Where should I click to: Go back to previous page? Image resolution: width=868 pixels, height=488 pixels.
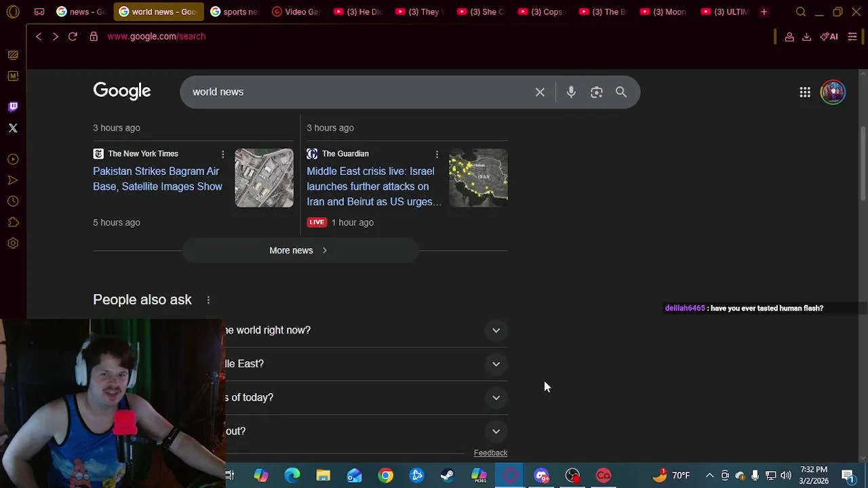coord(39,37)
